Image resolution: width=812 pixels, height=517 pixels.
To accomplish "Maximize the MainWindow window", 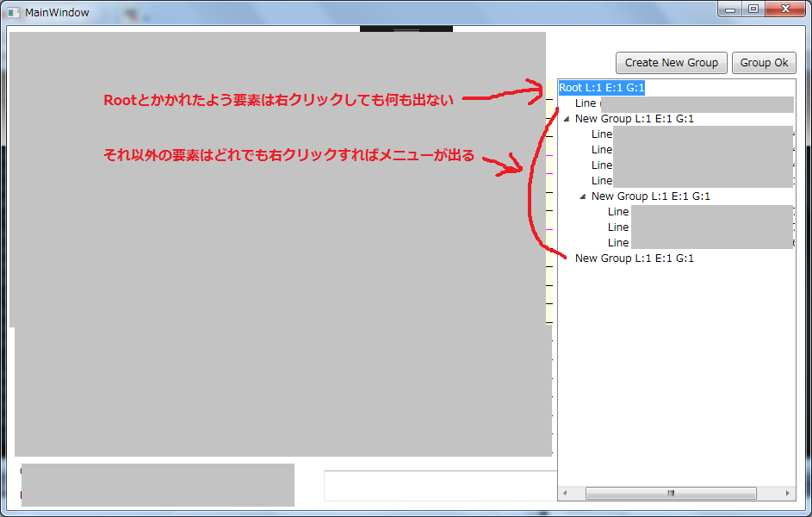I will (753, 9).
